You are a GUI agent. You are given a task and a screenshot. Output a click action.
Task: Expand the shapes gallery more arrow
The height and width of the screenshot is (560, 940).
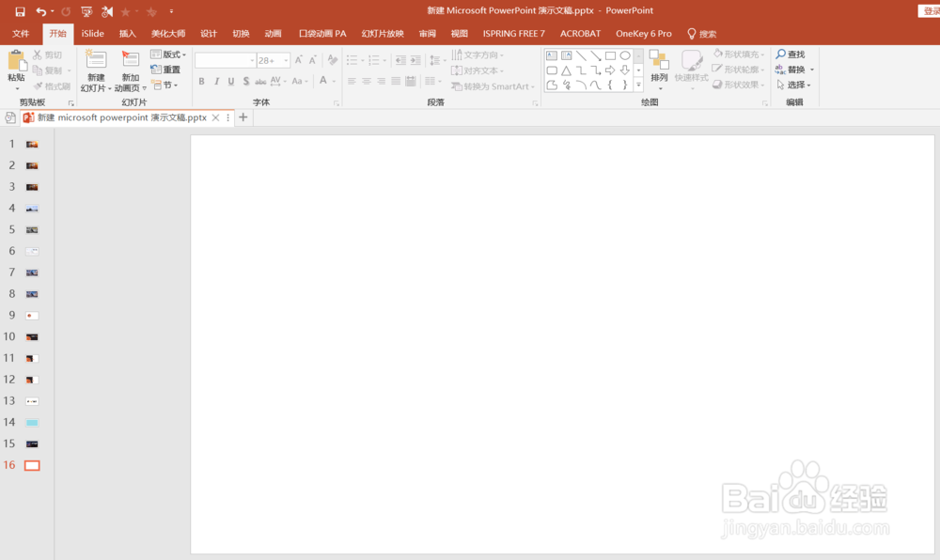(638, 86)
